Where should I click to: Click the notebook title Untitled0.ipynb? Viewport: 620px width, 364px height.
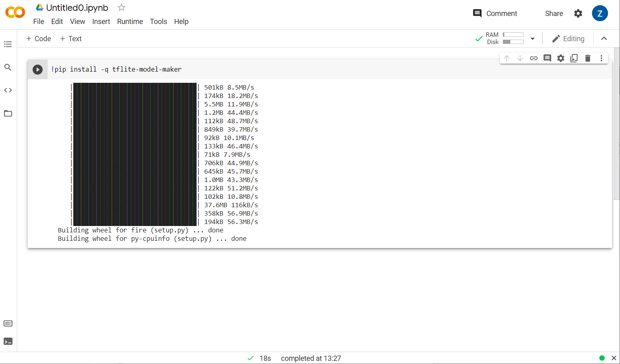pyautogui.click(x=77, y=8)
